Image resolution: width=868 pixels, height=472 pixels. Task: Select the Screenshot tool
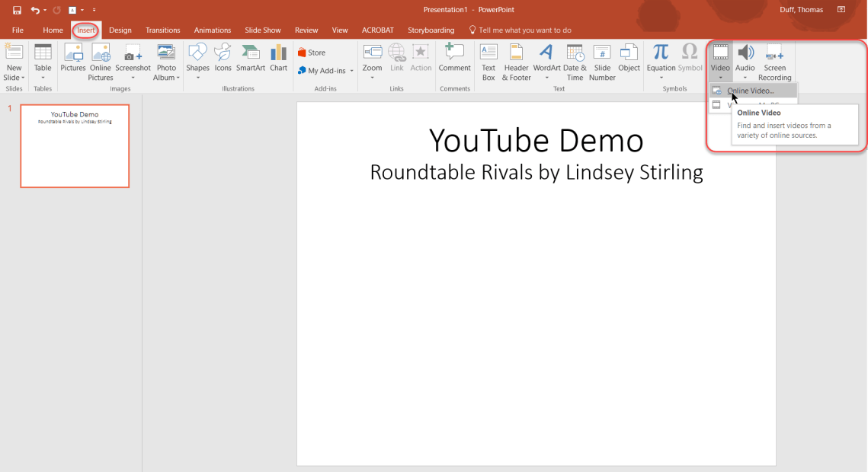click(x=133, y=61)
